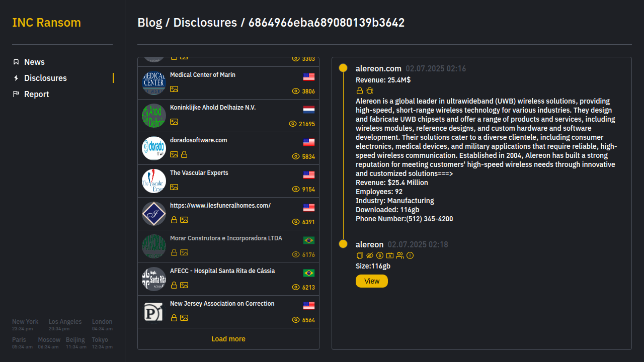Click image icon under New Jersey Association
This screenshot has height=362, width=644.
pyautogui.click(x=184, y=318)
